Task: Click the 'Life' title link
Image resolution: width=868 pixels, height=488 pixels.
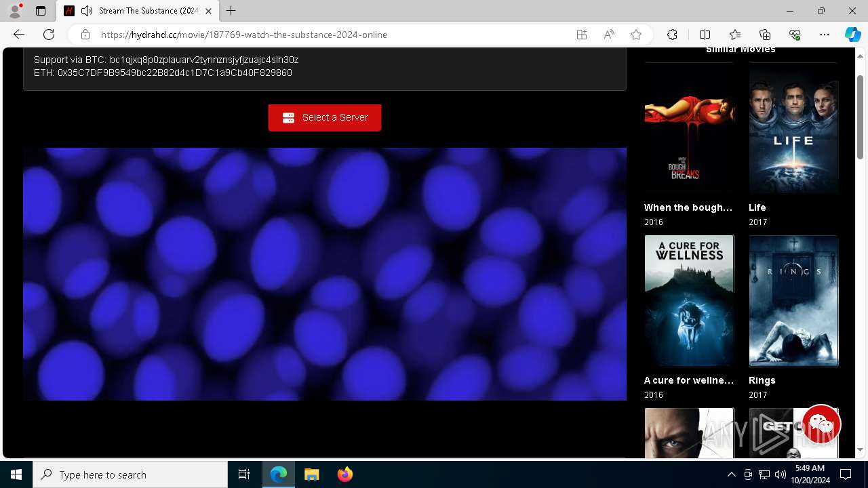Action: click(x=757, y=207)
